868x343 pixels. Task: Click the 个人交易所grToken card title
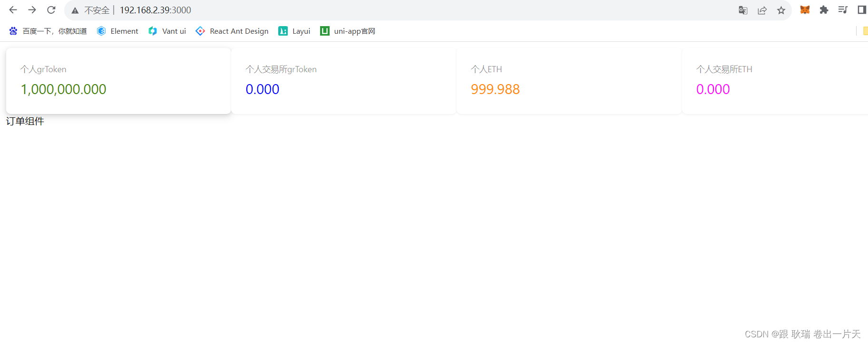(x=281, y=69)
